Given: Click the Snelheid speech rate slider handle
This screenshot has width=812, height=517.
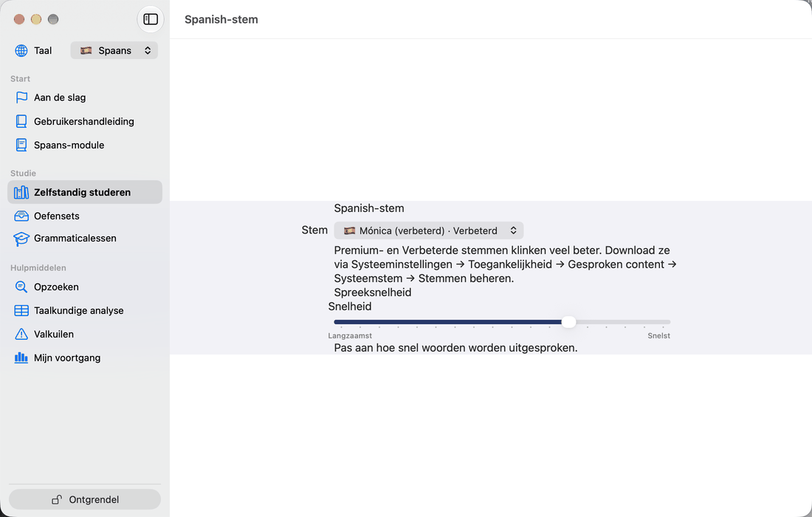Looking at the screenshot, I should click(x=568, y=322).
